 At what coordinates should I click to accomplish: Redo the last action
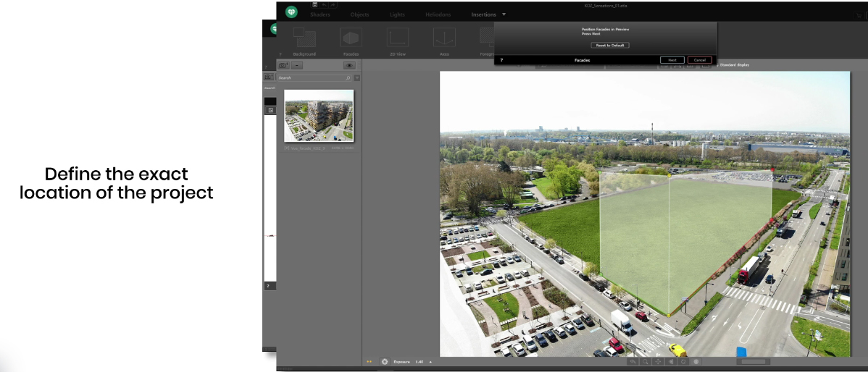point(333,5)
